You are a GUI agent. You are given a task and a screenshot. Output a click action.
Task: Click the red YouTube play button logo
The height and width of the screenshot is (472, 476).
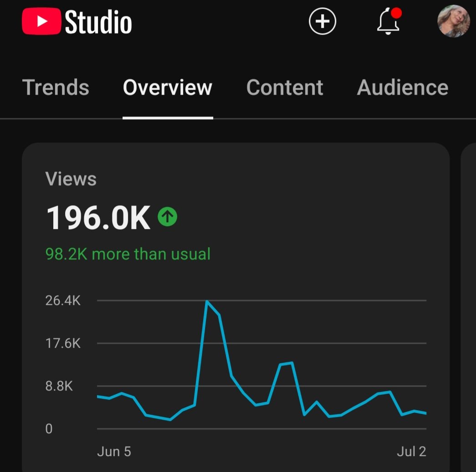42,21
